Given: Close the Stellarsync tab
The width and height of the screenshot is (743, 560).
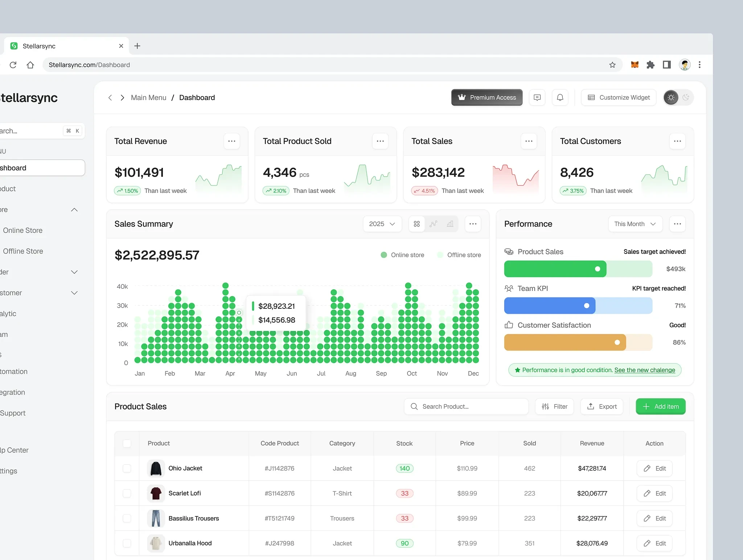Looking at the screenshot, I should click(121, 46).
